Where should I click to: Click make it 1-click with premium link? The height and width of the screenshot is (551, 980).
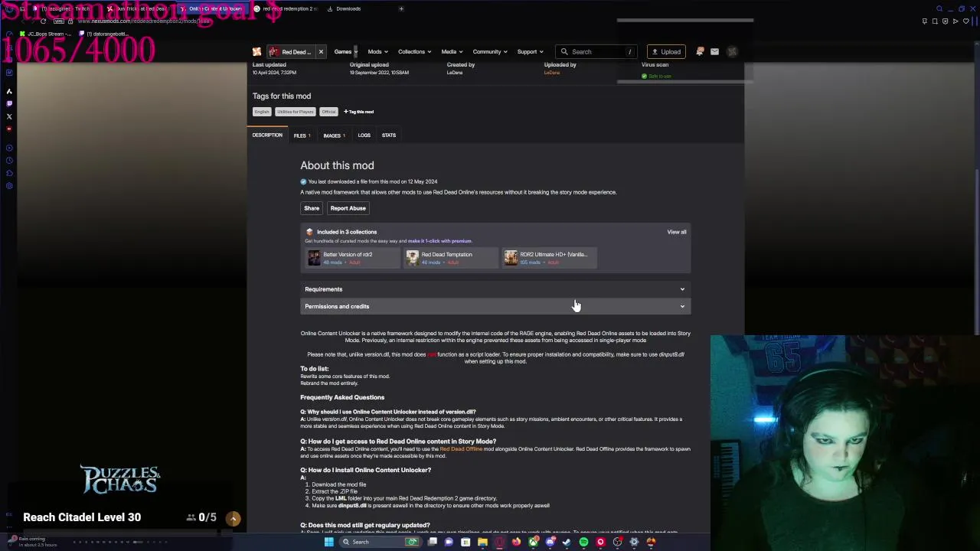[439, 241]
